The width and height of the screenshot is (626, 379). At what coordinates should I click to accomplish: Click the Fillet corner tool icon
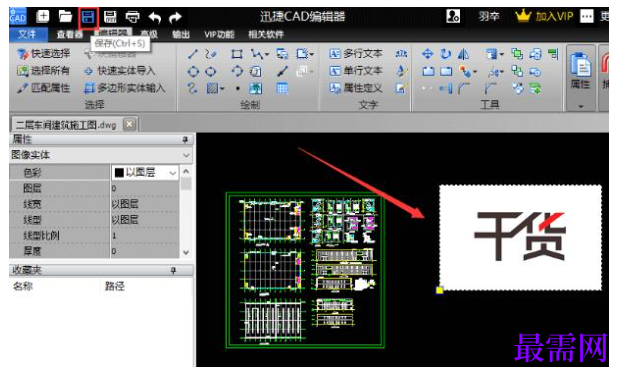tap(463, 88)
